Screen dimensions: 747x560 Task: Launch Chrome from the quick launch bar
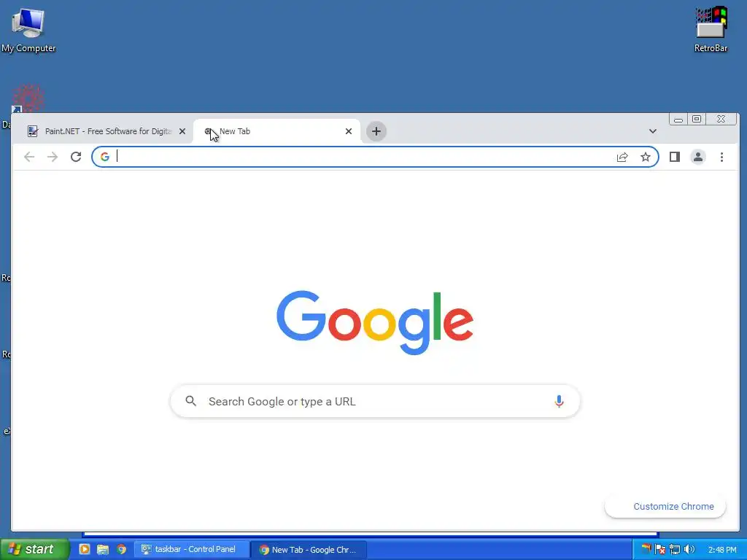(122, 550)
